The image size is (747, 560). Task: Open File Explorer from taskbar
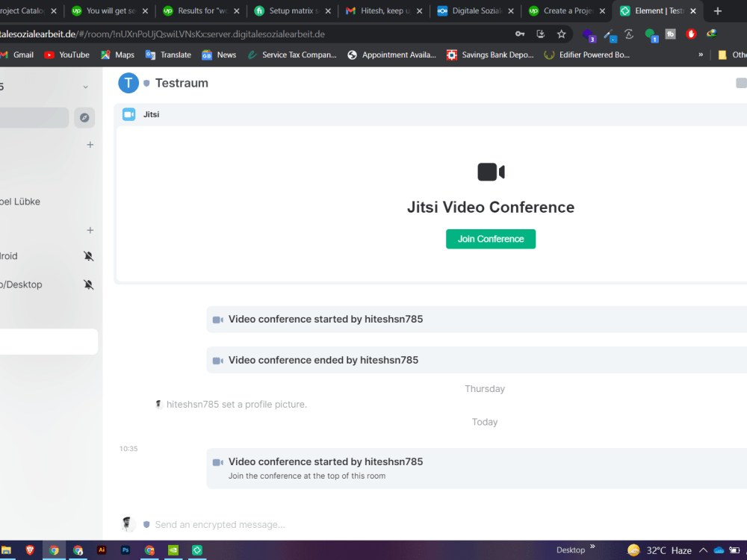pos(6,550)
